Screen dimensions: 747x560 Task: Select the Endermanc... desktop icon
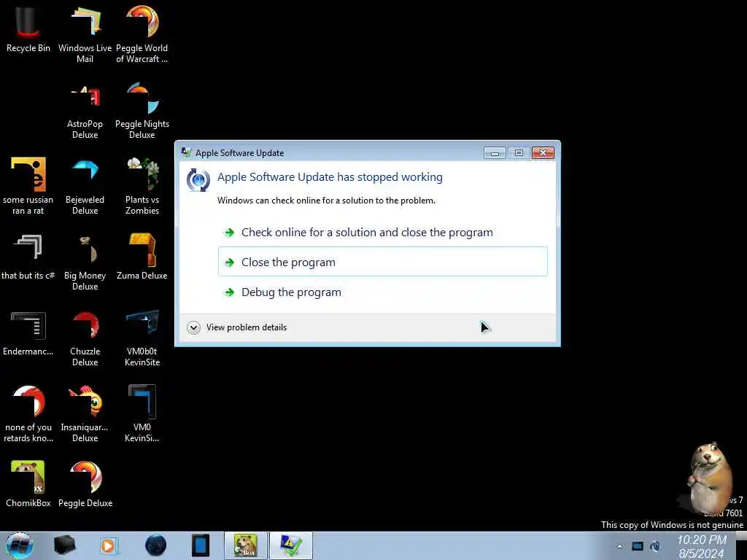tap(28, 333)
